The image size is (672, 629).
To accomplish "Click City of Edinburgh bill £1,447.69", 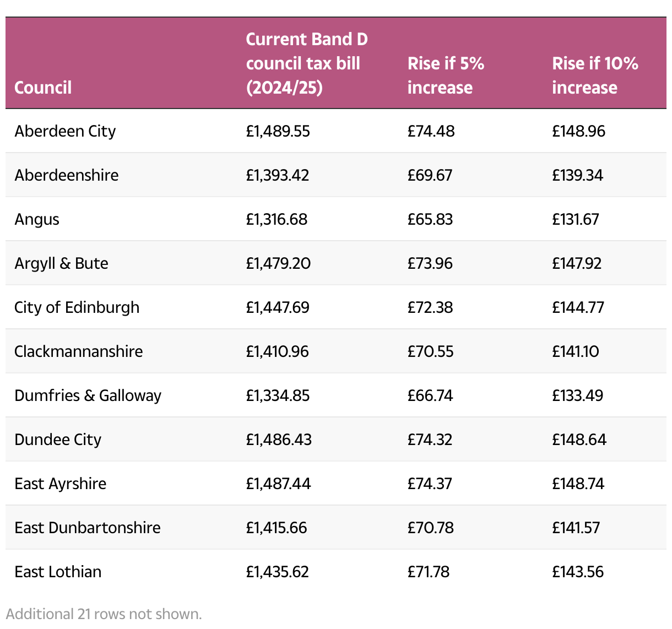I will coord(278,307).
